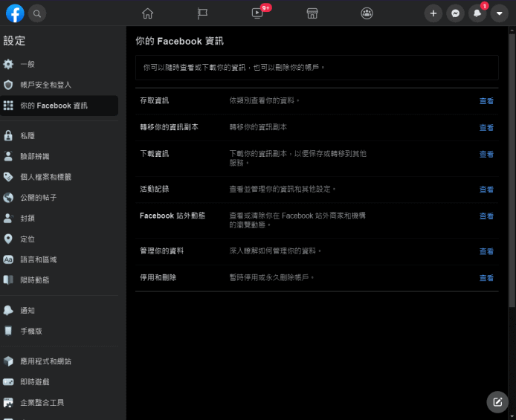The width and height of the screenshot is (516, 420).
Task: Open 個人檔案和標籤 settings
Action: pos(59,177)
